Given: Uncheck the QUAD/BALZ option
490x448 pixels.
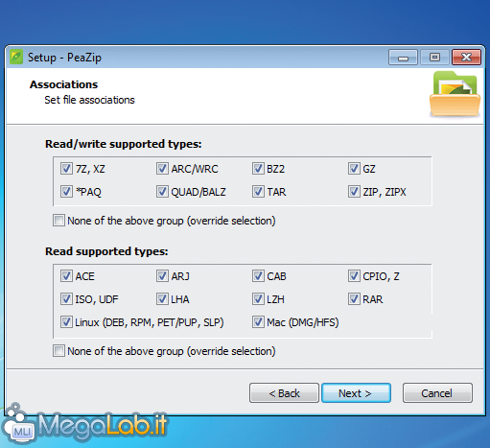Looking at the screenshot, I should 162,192.
